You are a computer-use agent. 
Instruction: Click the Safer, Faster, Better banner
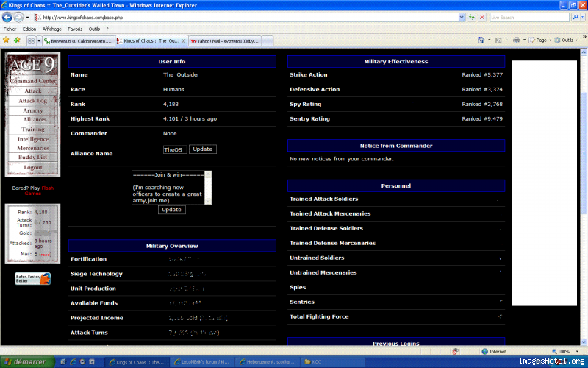click(x=32, y=279)
